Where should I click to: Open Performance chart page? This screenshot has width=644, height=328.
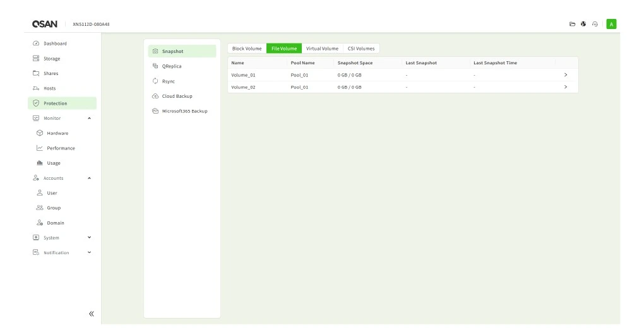click(61, 148)
